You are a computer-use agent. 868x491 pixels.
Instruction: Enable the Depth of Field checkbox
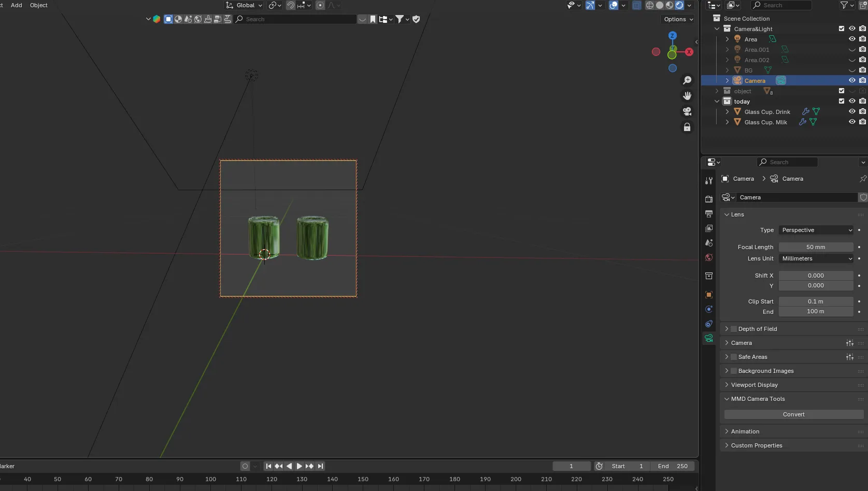[734, 329]
